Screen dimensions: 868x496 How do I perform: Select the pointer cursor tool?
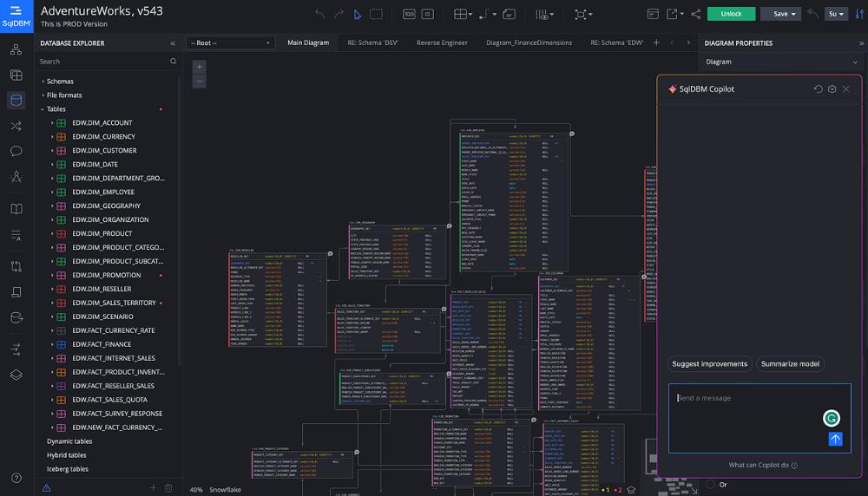point(358,14)
